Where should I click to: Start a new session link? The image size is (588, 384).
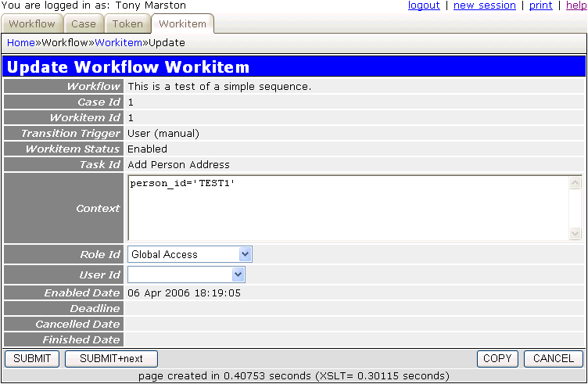coord(485,5)
